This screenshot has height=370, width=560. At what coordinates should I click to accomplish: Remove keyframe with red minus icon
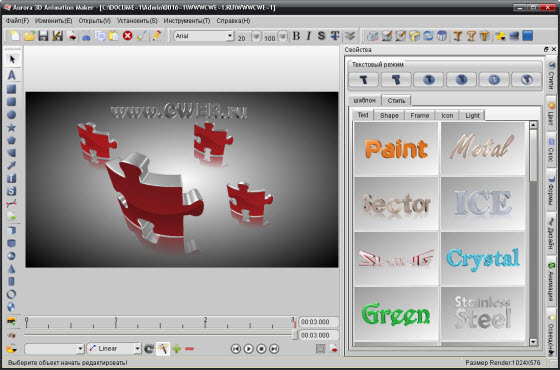[190, 349]
